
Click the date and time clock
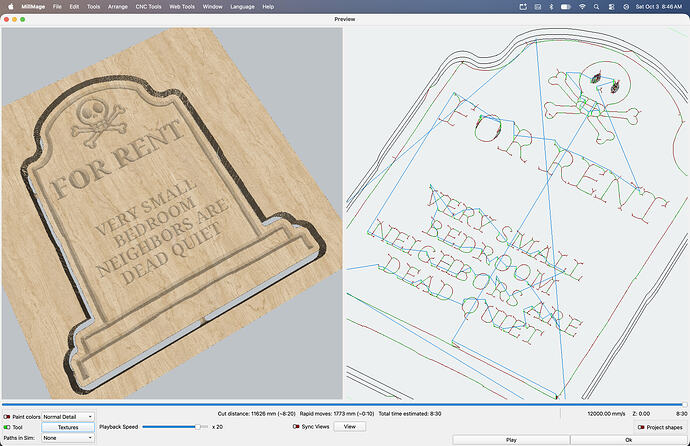(x=659, y=7)
